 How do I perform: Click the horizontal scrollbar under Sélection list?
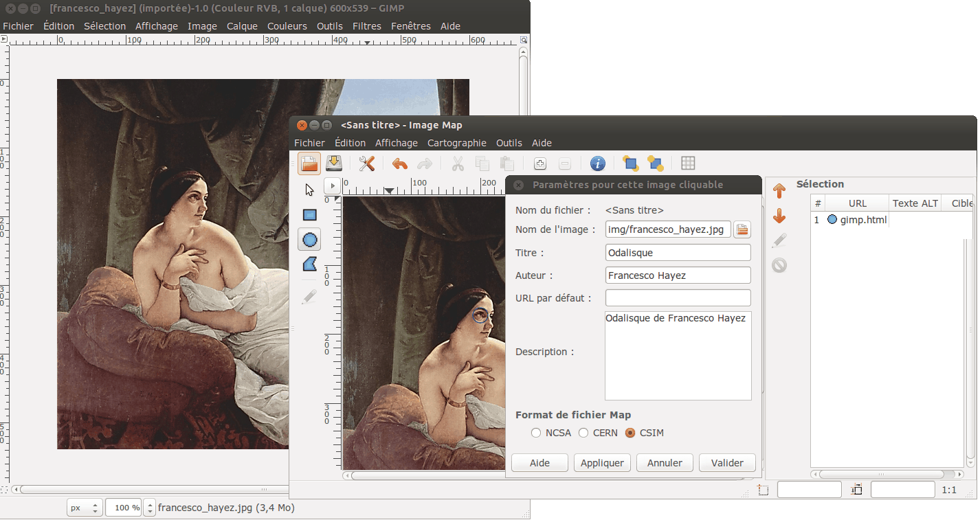point(887,474)
